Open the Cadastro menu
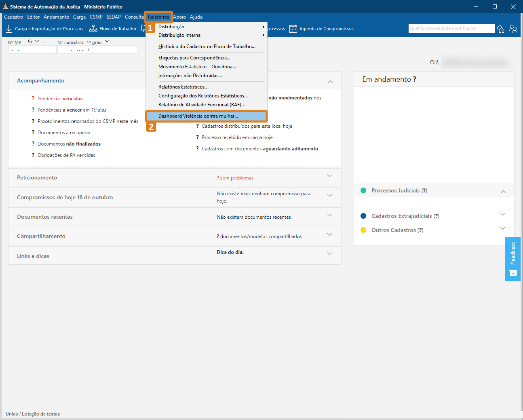The width and height of the screenshot is (523, 420). tap(14, 17)
